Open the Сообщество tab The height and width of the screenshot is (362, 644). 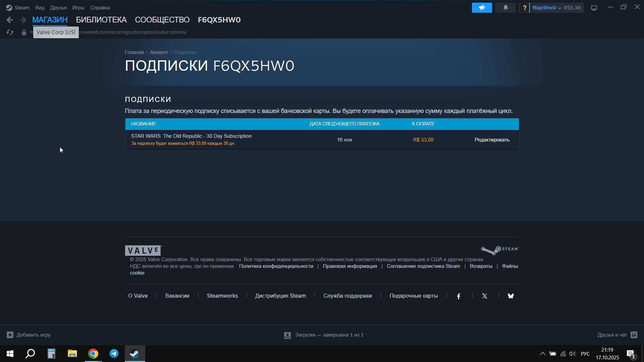click(x=162, y=20)
